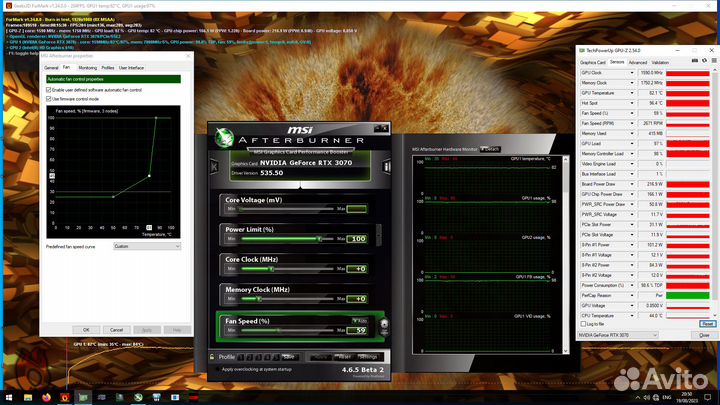This screenshot has height=405, width=720.
Task: Click the Core Clock offset value field
Action: (357, 269)
